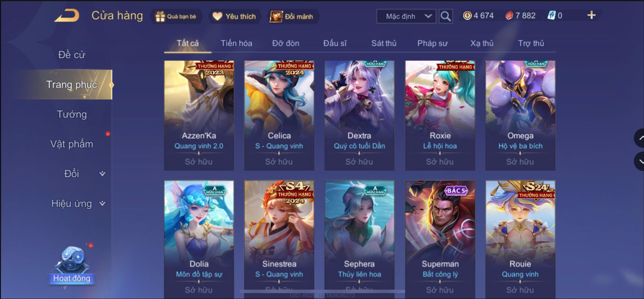Select Vật phẩm in the sidebar
Screen dimensions: 644x299
coord(72,144)
